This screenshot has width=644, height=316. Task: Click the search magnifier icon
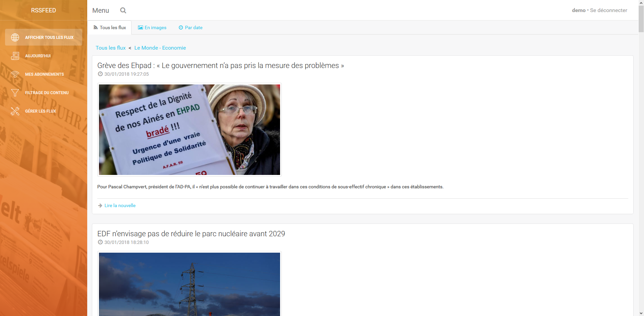click(x=123, y=10)
